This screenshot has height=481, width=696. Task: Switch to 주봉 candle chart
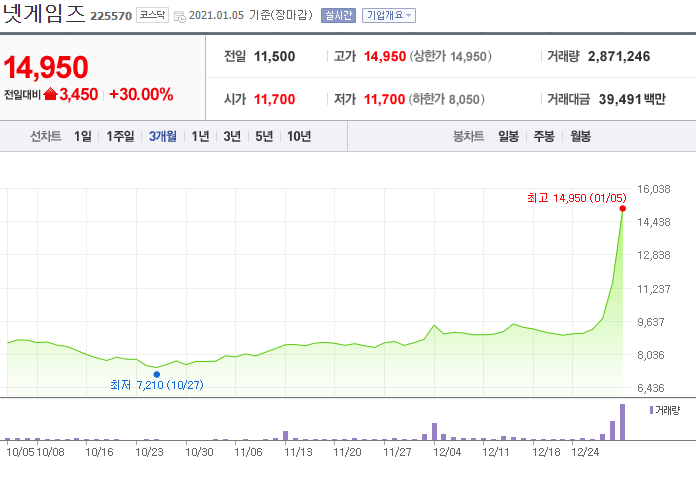pos(544,136)
